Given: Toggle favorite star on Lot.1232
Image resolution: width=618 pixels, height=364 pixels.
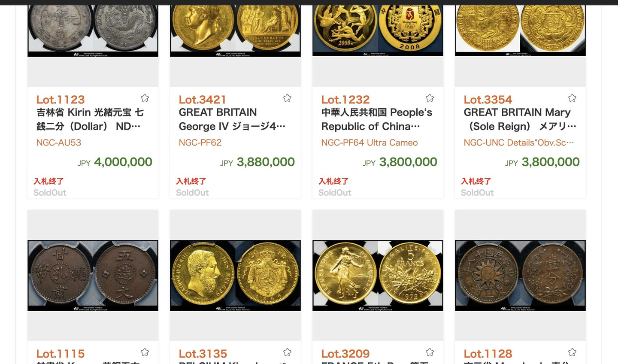Looking at the screenshot, I should point(430,98).
